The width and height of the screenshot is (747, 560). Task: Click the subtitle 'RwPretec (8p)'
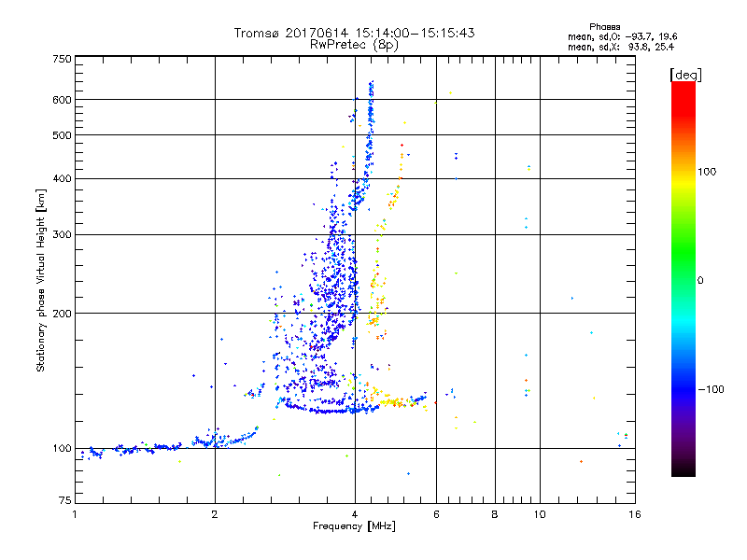pyautogui.click(x=354, y=45)
